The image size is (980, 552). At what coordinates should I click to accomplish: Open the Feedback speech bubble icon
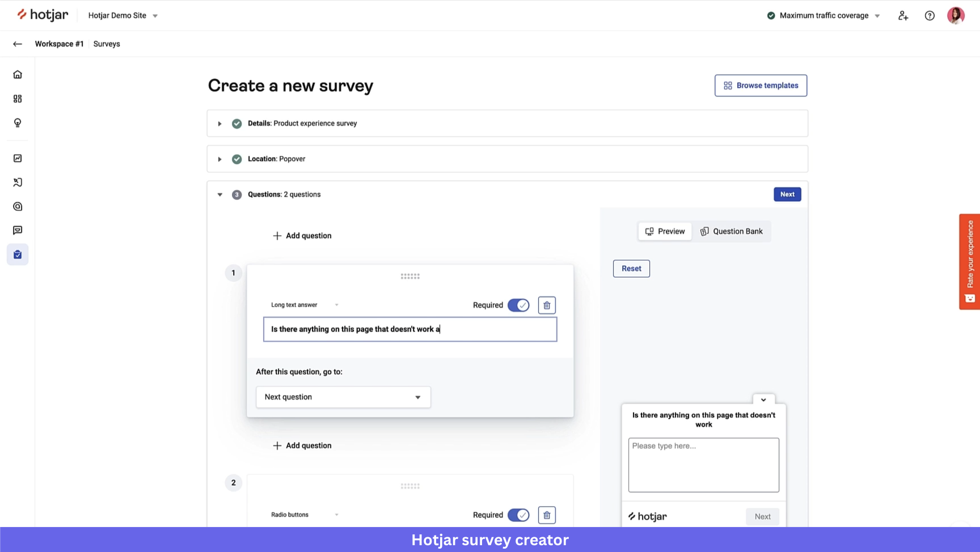(x=17, y=230)
